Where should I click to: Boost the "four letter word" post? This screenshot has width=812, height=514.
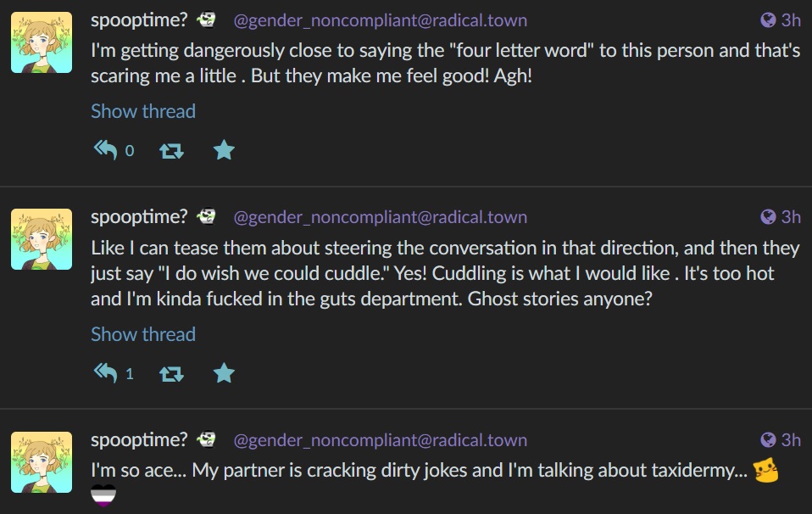tap(171, 151)
